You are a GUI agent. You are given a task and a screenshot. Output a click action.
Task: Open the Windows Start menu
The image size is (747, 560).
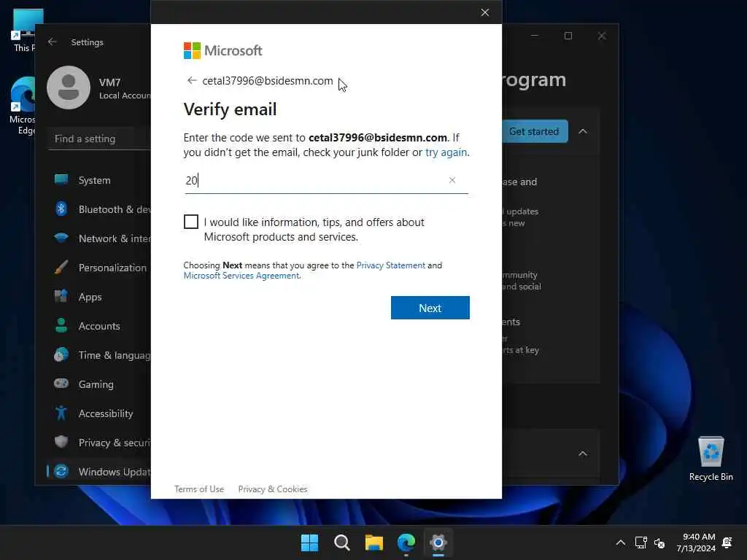coord(309,542)
